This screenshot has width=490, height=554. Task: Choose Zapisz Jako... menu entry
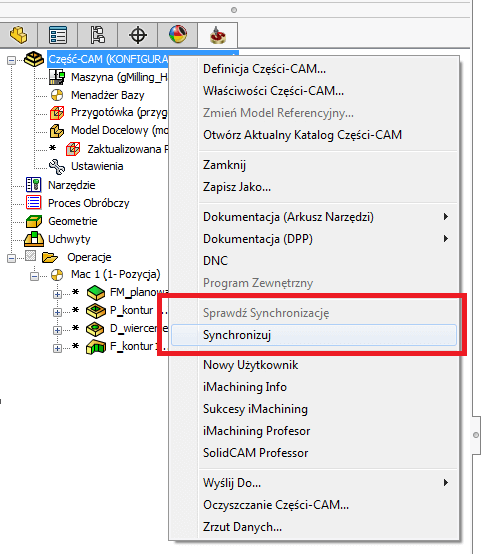pos(314,187)
